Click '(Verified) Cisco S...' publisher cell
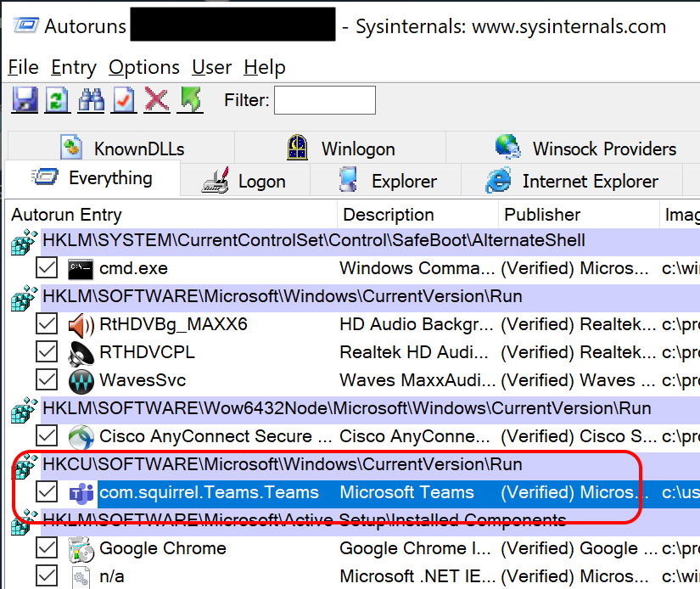700x589 pixels. (578, 436)
